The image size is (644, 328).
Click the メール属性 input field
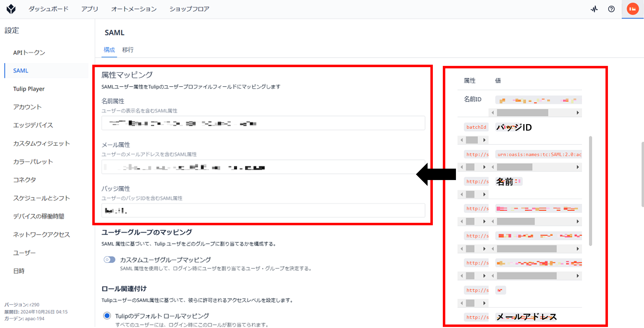263,167
